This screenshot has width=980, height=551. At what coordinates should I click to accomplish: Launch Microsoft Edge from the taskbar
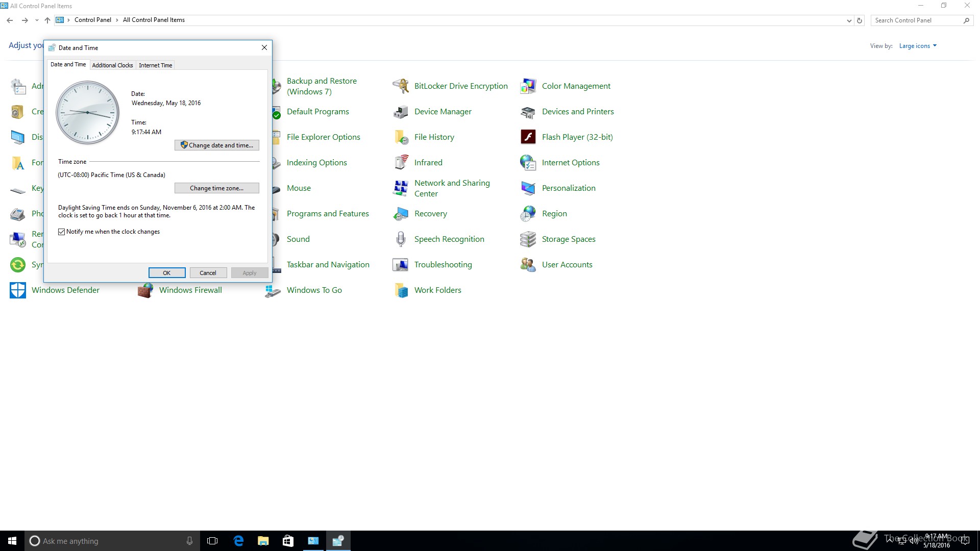[238, 541]
